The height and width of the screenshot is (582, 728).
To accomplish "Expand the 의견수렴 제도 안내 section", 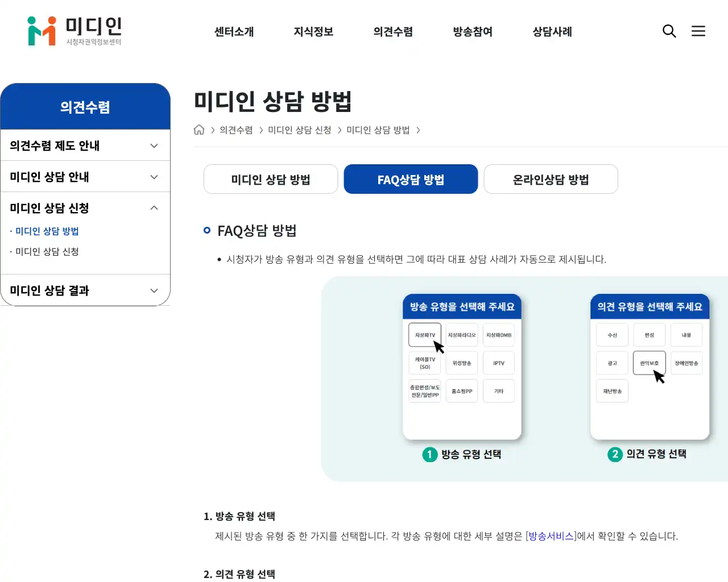I will click(x=85, y=145).
